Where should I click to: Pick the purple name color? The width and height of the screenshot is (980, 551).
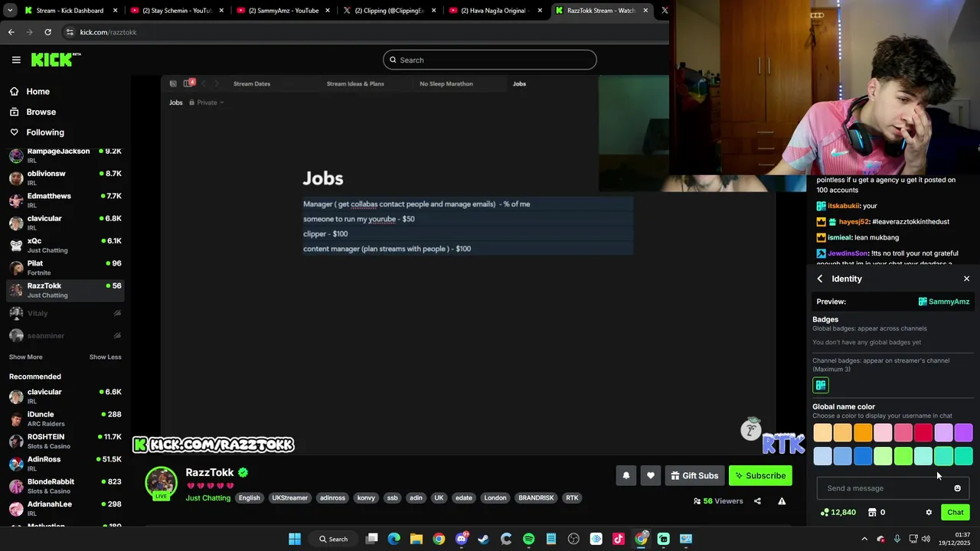tap(964, 433)
